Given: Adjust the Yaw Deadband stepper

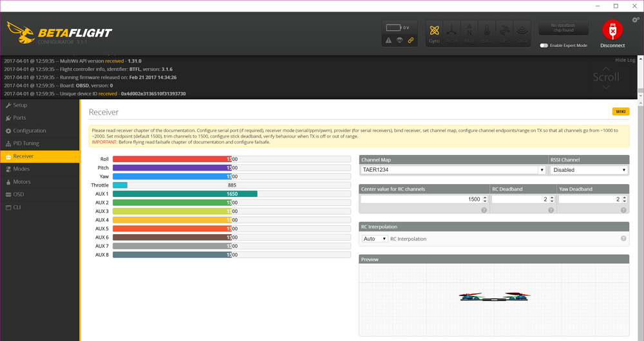Looking at the screenshot, I should point(624,199).
